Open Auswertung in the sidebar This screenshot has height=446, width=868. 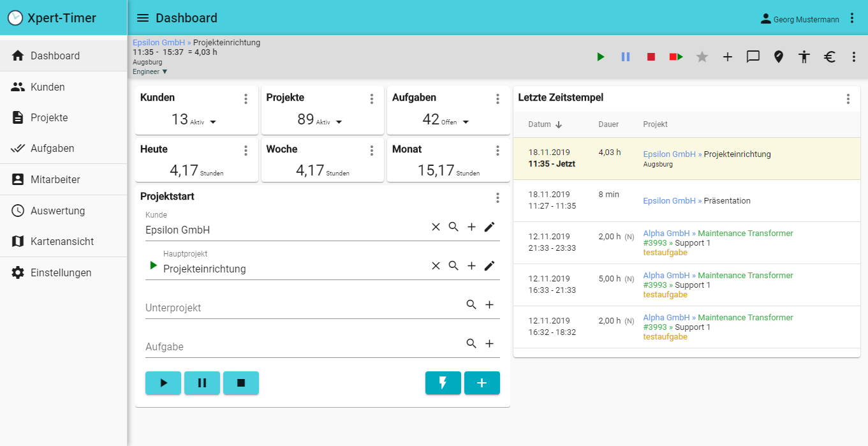pos(57,211)
